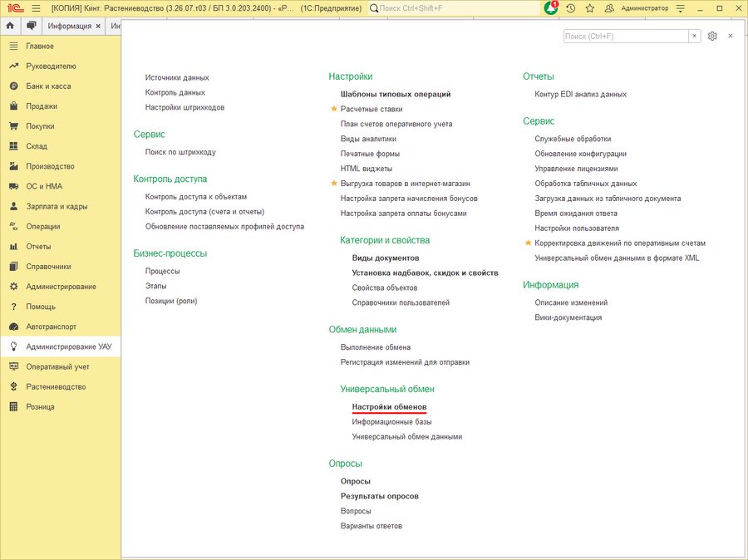Click the menu search input field
This screenshot has width=748, height=560.
pos(625,37)
